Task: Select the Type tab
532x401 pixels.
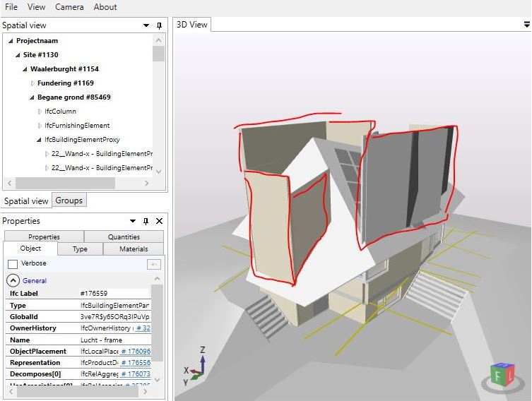Action: point(80,249)
